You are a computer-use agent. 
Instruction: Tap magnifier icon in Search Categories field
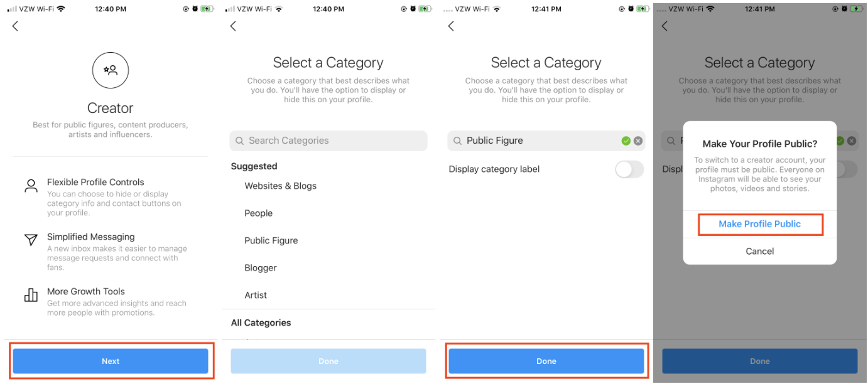(239, 141)
